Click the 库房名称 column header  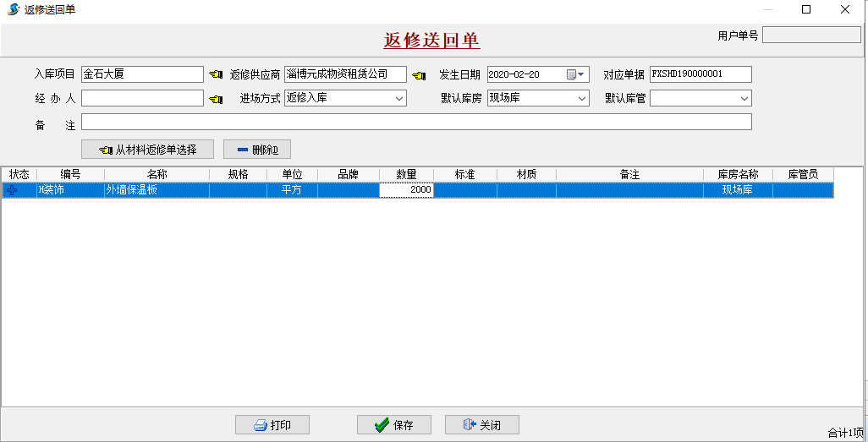738,174
